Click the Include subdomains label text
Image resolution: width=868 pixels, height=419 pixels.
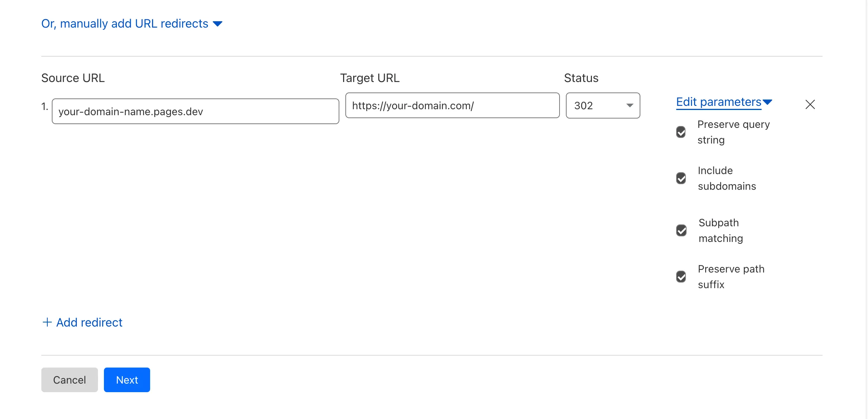(726, 178)
